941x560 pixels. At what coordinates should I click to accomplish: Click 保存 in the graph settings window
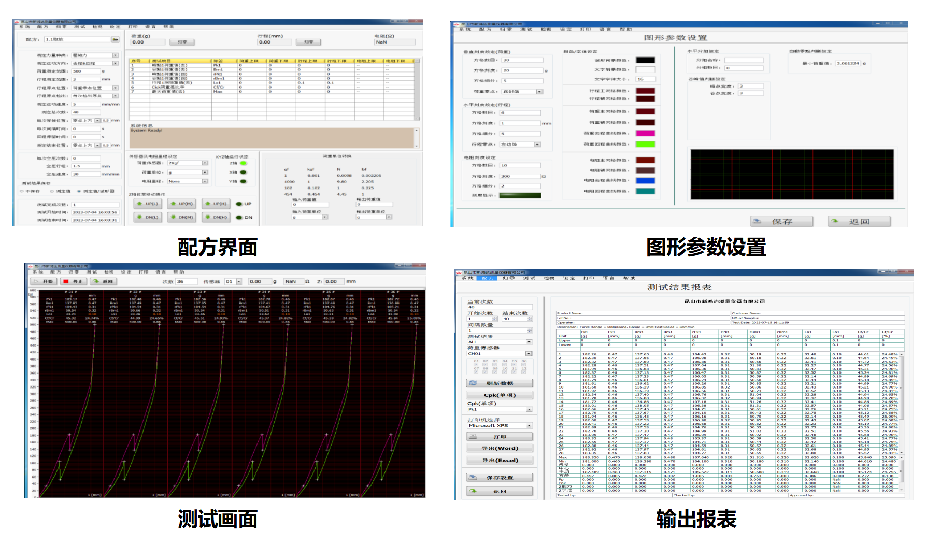tap(781, 221)
